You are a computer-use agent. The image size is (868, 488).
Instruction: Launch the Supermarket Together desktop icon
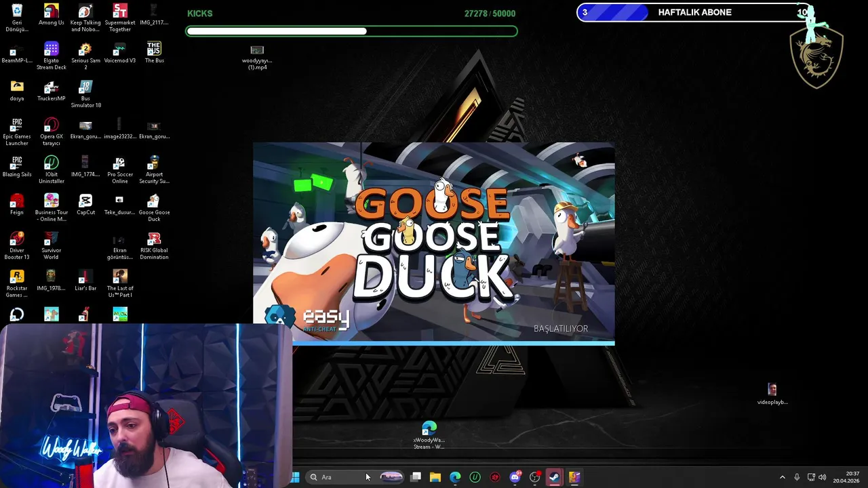[120, 18]
